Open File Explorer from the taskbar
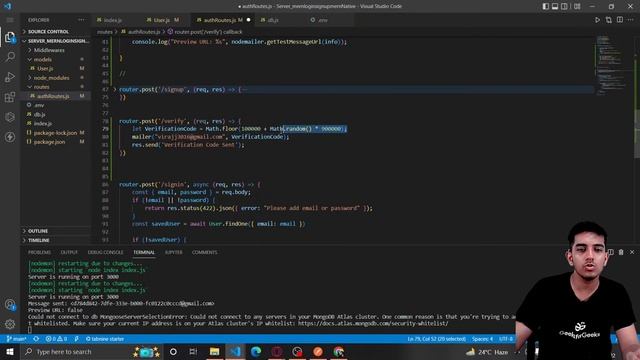The height and width of the screenshot is (360, 640). click(214, 351)
